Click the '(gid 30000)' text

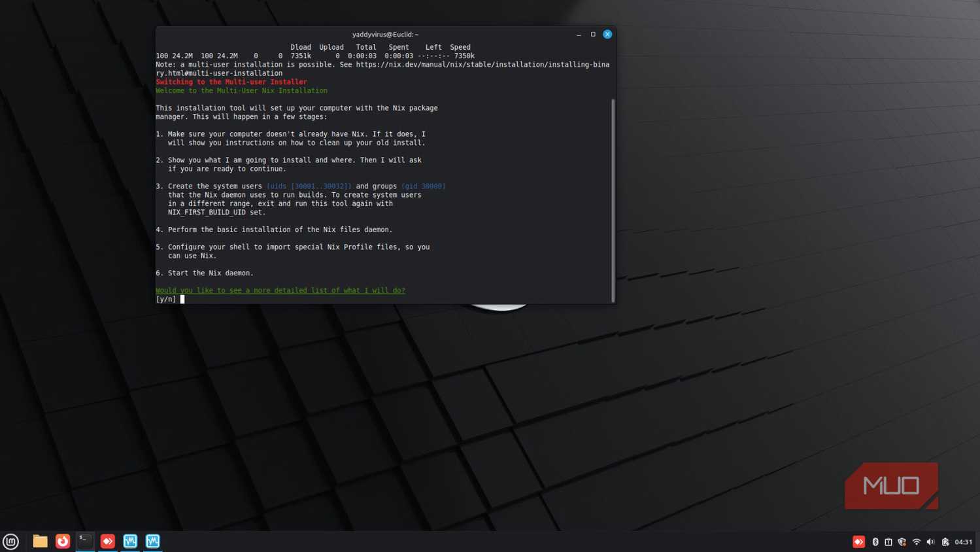pyautogui.click(x=423, y=186)
